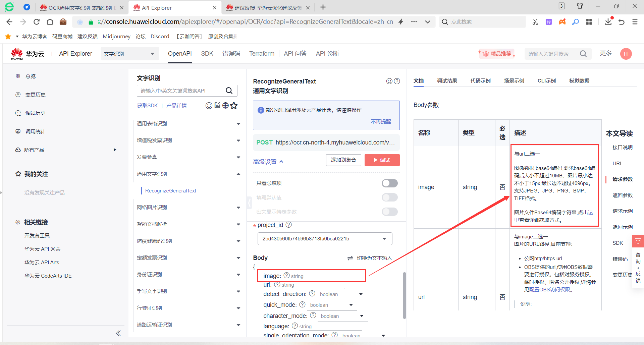Open the user avatar H
644x345 pixels.
tap(626, 54)
